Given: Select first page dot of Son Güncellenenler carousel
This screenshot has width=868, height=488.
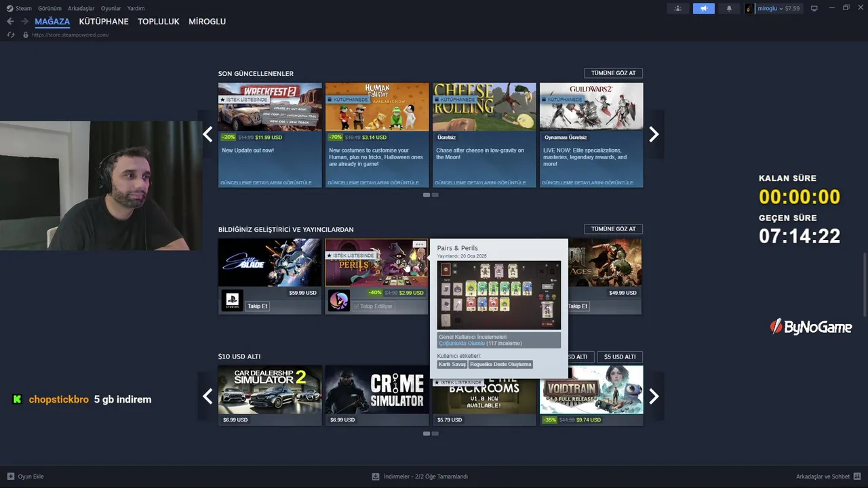Looking at the screenshot, I should click(427, 195).
